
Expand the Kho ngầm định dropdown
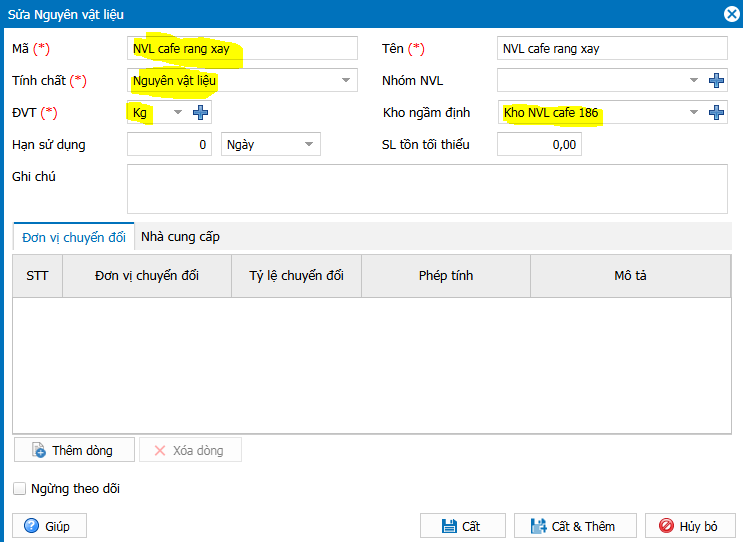(694, 112)
